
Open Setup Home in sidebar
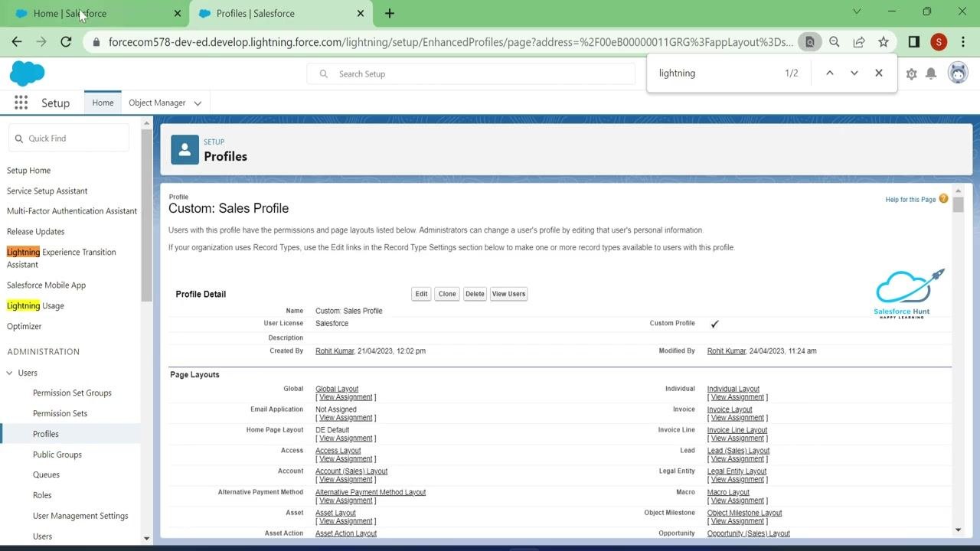pyautogui.click(x=29, y=170)
